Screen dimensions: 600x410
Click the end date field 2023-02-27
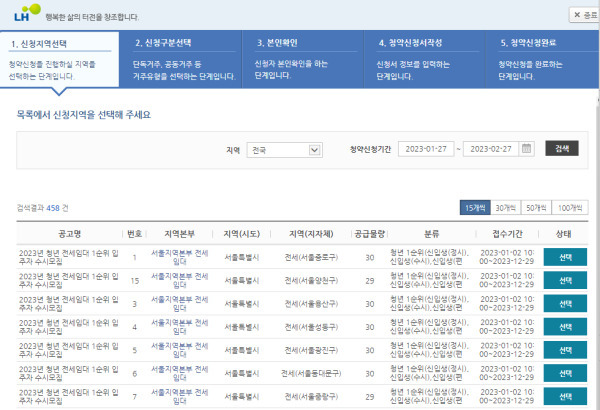[x=491, y=149]
